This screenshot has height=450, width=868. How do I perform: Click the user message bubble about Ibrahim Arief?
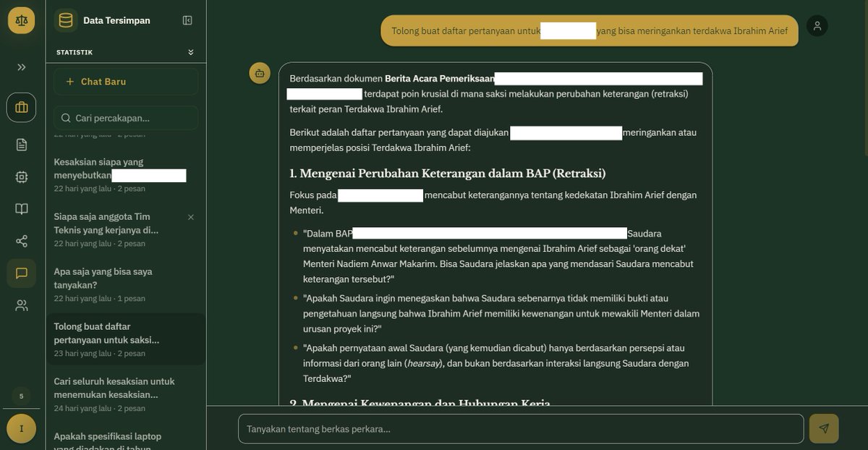pyautogui.click(x=590, y=31)
